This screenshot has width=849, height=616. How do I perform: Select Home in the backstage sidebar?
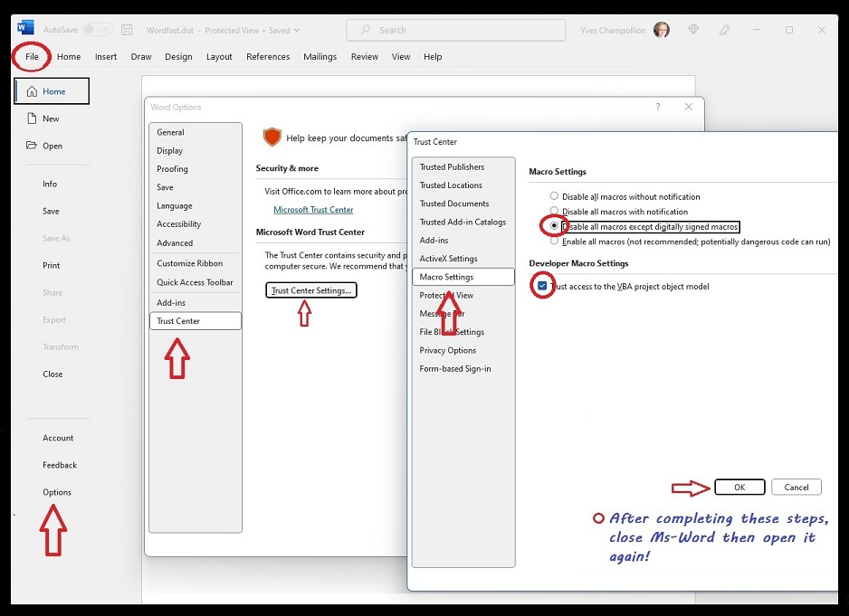point(52,91)
